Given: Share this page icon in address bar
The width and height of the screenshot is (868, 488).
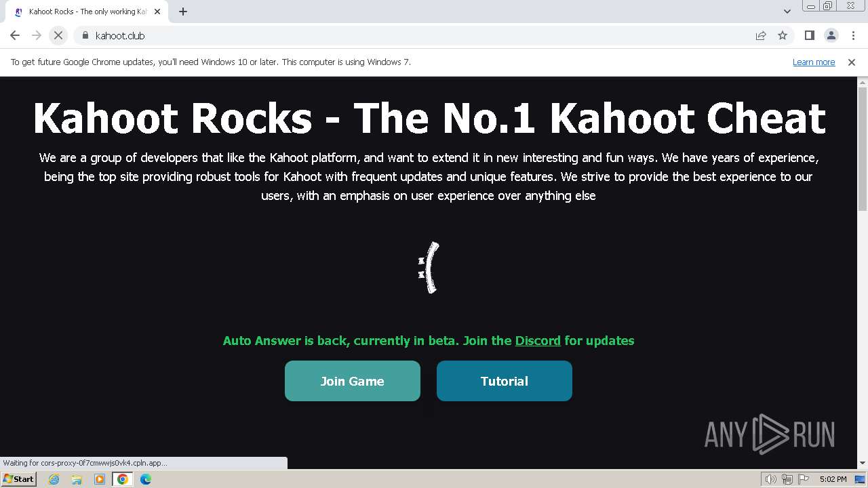Looking at the screenshot, I should click(x=761, y=35).
